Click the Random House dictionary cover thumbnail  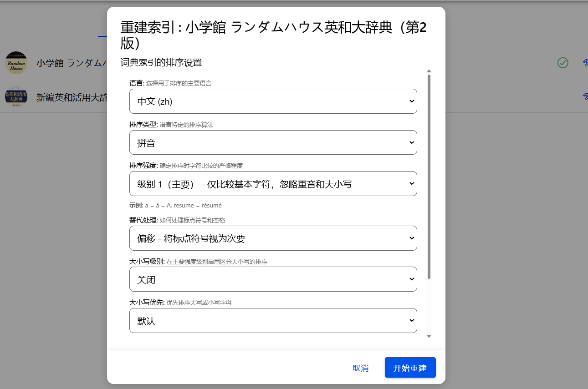[x=16, y=63]
